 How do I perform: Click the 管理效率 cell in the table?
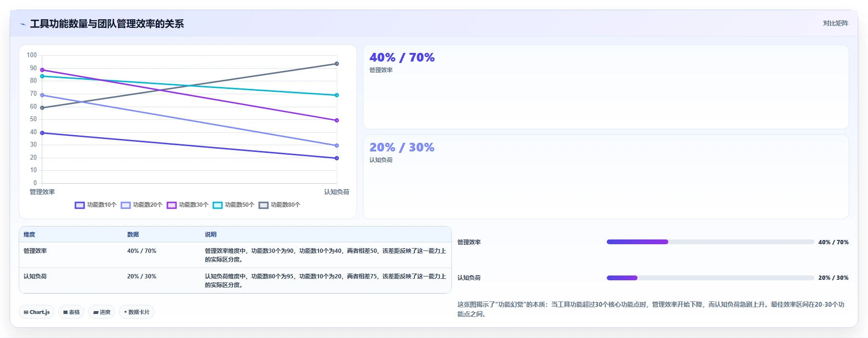click(x=35, y=251)
